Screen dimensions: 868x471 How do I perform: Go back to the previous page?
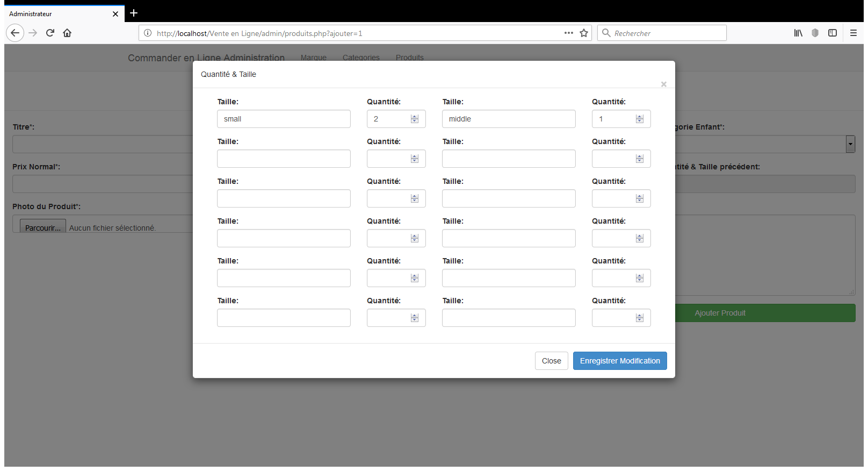(15, 33)
